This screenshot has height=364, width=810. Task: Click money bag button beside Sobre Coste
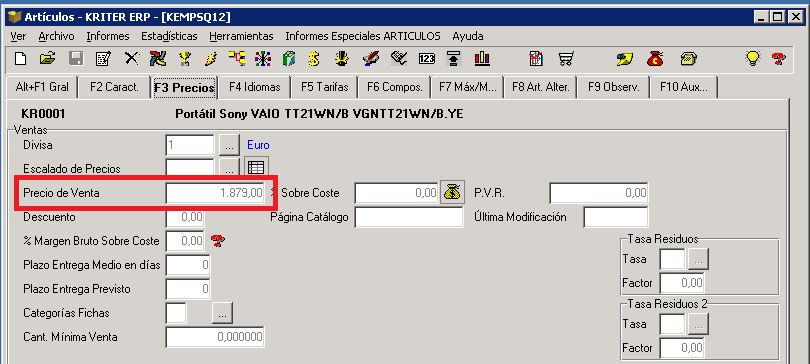[x=452, y=193]
